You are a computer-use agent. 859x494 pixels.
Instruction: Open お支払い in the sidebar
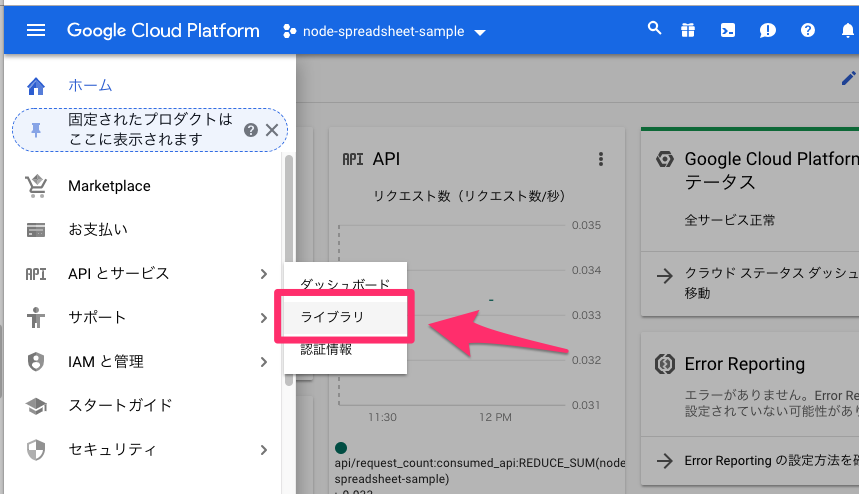(x=98, y=229)
